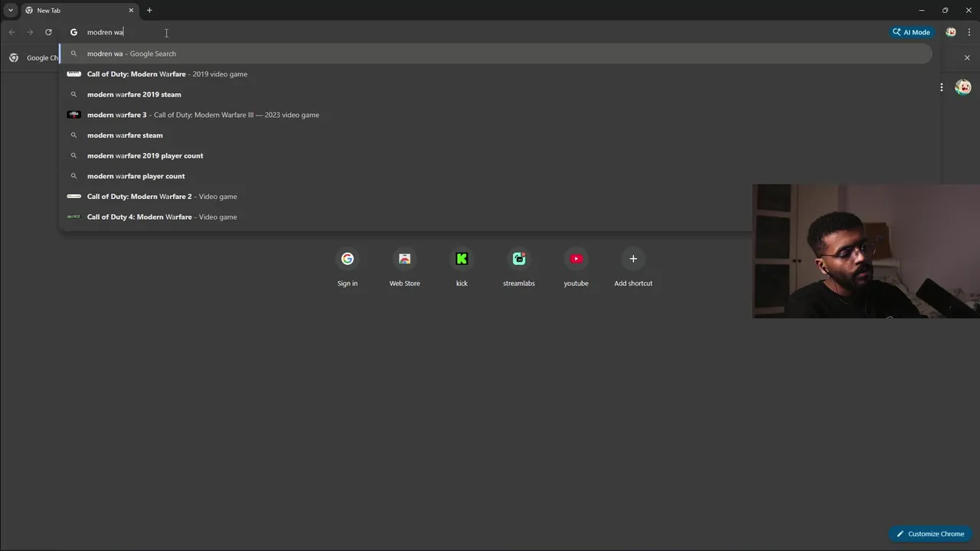Viewport: 980px width, 551px height.
Task: Open the tab search dropdown arrow
Action: click(11, 10)
